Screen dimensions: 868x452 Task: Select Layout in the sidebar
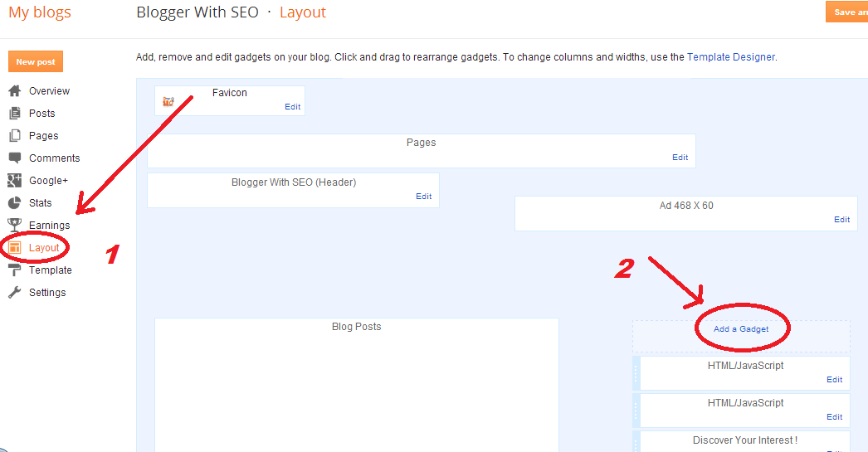44,248
